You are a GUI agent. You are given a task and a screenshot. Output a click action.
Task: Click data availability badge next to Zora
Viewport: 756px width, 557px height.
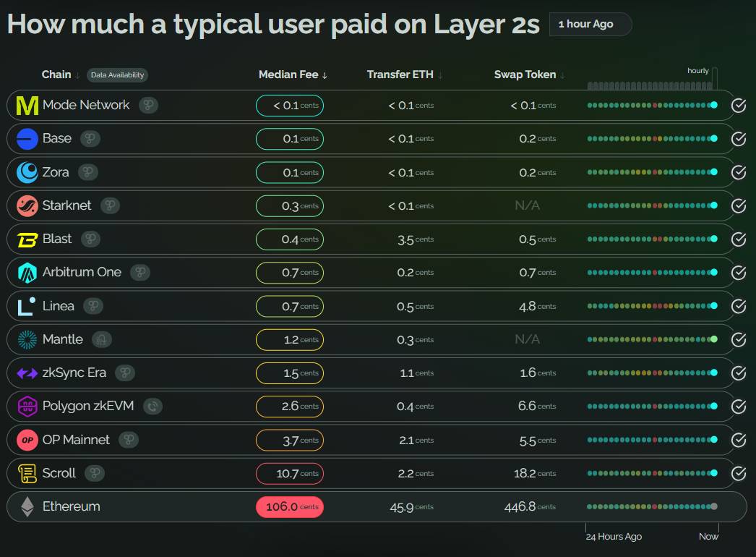[x=87, y=172]
